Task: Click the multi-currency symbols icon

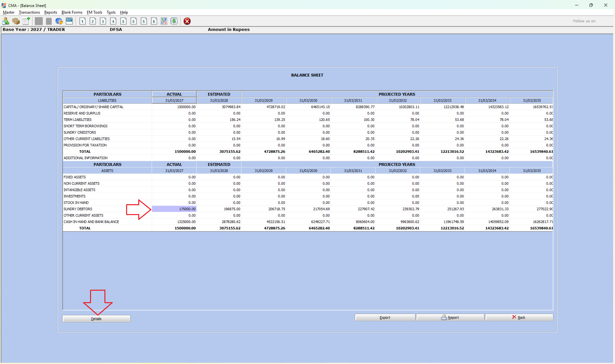Action: (164, 21)
